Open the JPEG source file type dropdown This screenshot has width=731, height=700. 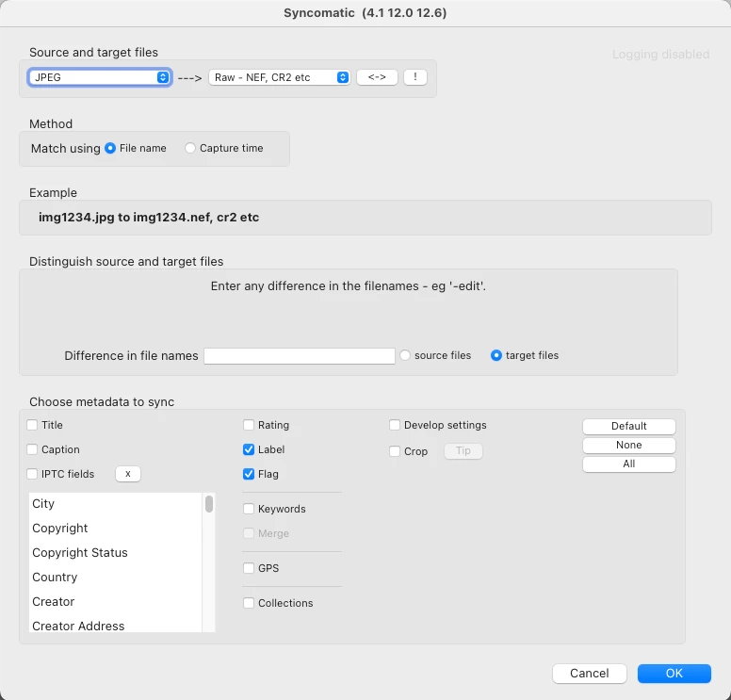coord(100,77)
